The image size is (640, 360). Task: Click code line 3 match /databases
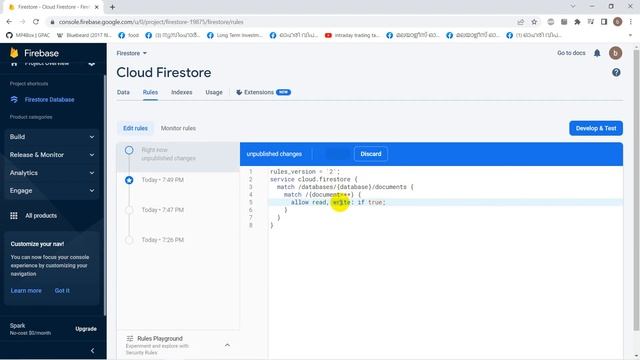345,187
